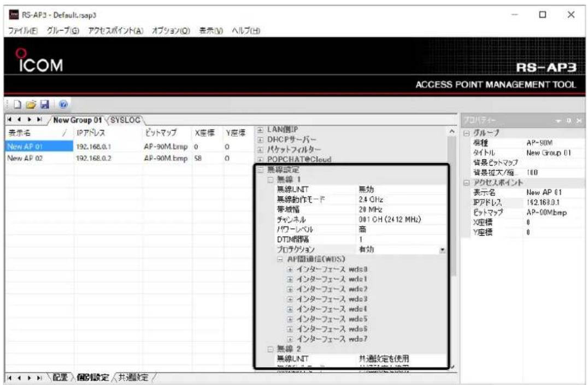Expand インターフェース wds7

tap(290, 339)
